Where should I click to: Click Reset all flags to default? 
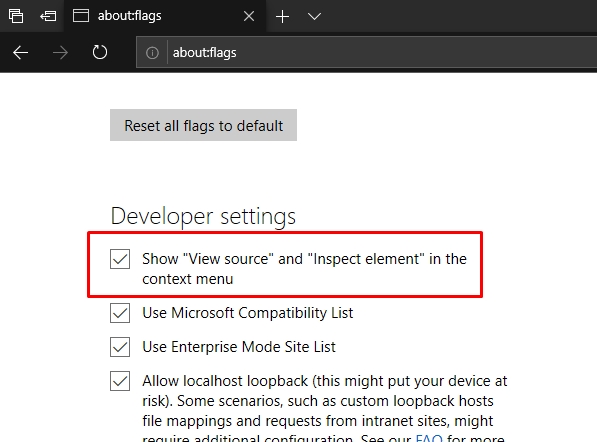[203, 125]
